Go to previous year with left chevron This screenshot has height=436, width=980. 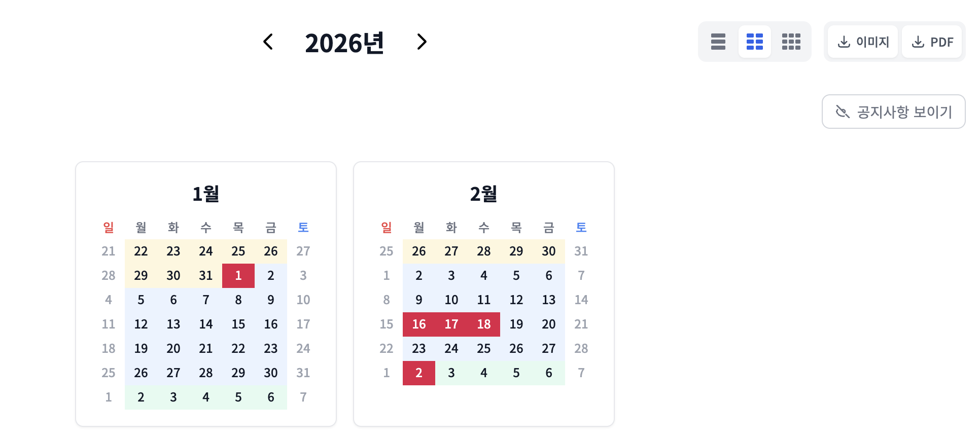click(268, 42)
